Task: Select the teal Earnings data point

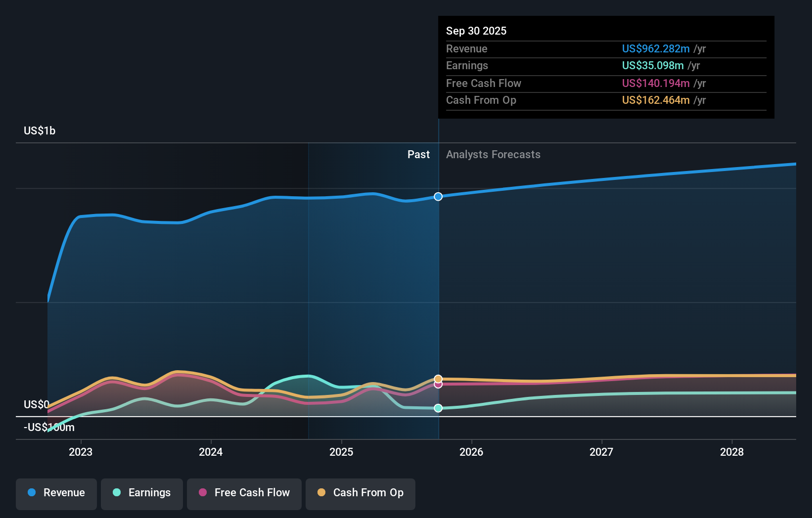Action: pyautogui.click(x=438, y=408)
